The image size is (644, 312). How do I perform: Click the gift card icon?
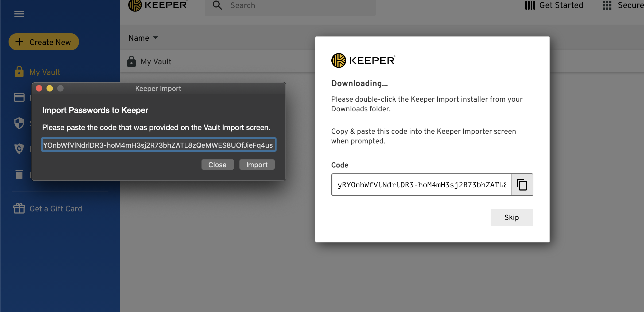pos(19,208)
